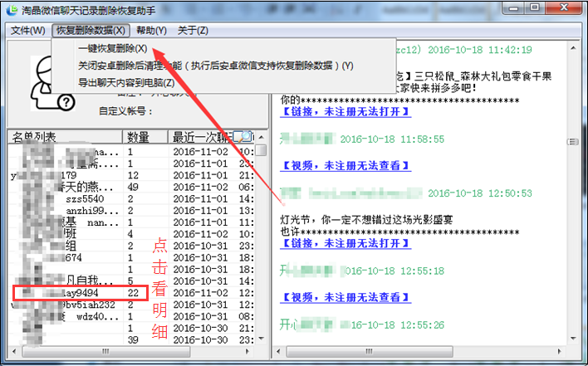Select the contact row containing nan...

(131, 222)
